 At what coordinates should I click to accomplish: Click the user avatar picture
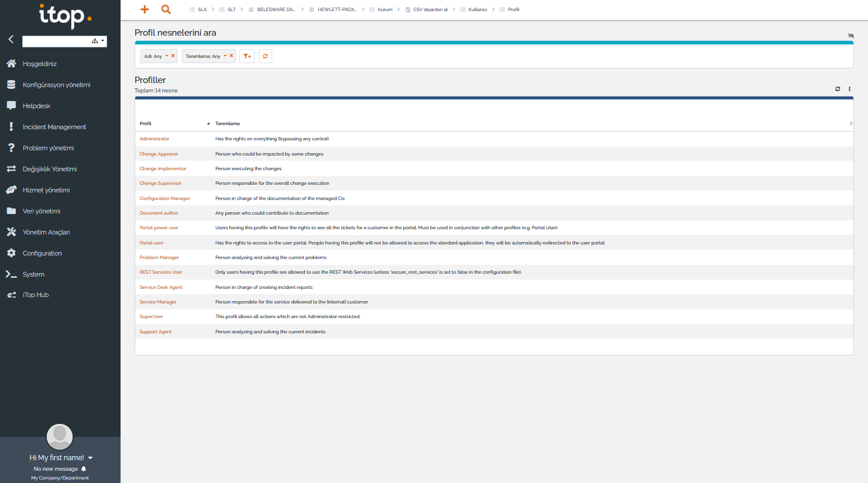coord(60,437)
